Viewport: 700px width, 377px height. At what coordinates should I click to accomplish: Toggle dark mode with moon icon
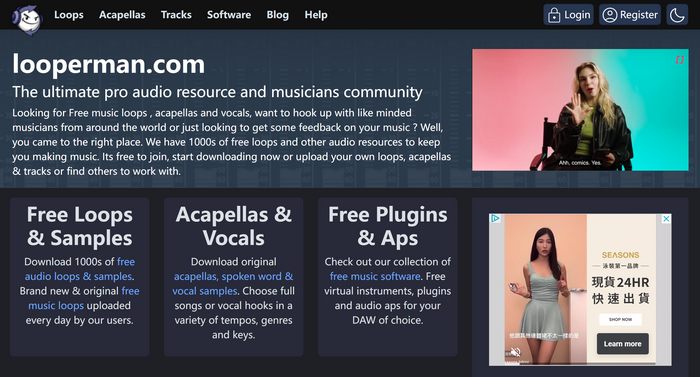[x=677, y=15]
